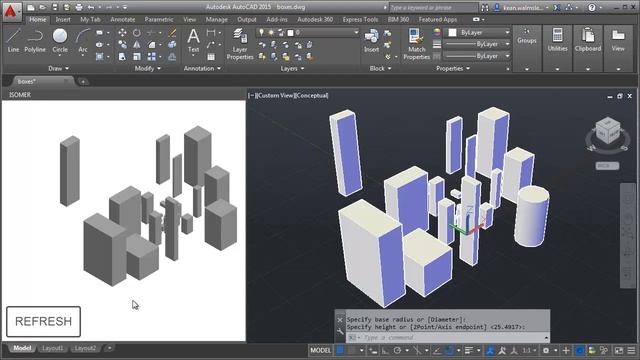Click the viewport controls [-] label
Viewport: 640px width, 360px height.
coord(251,96)
